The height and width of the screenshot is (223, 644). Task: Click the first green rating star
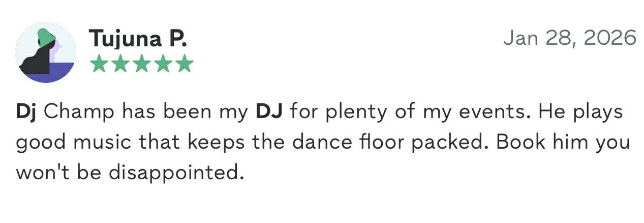[x=99, y=64]
